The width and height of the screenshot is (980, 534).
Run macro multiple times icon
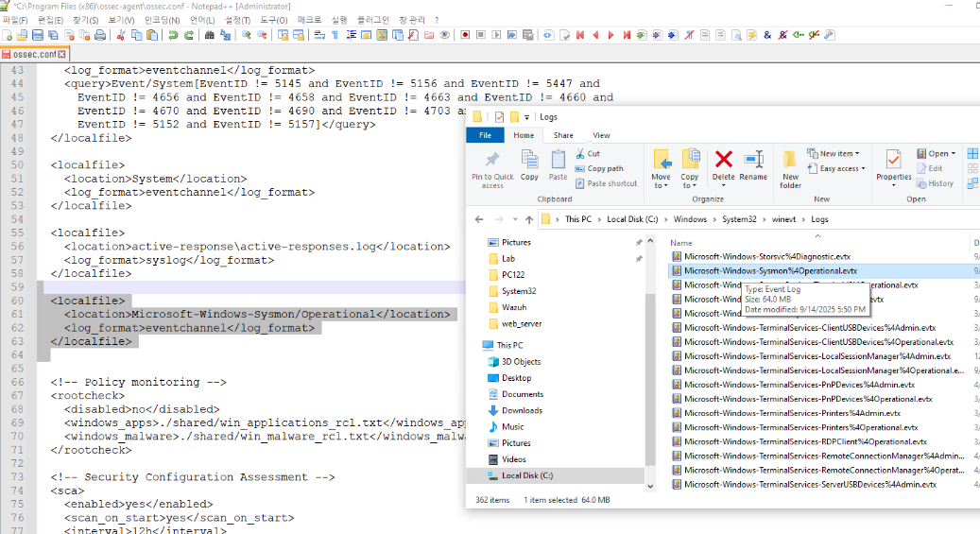[512, 35]
